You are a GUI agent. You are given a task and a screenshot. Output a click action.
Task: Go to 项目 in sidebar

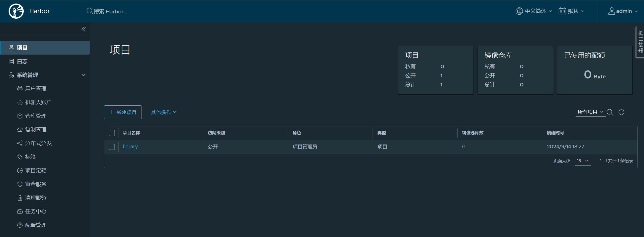(45, 48)
